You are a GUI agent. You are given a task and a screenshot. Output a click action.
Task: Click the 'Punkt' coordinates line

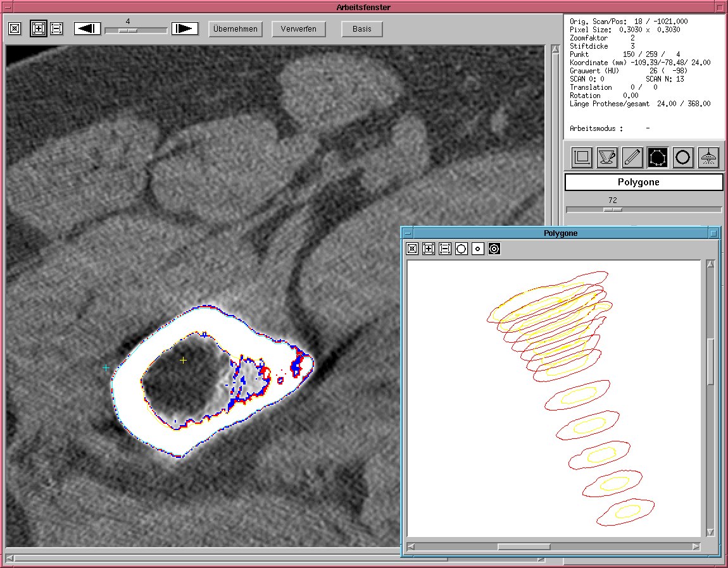pyautogui.click(x=625, y=54)
